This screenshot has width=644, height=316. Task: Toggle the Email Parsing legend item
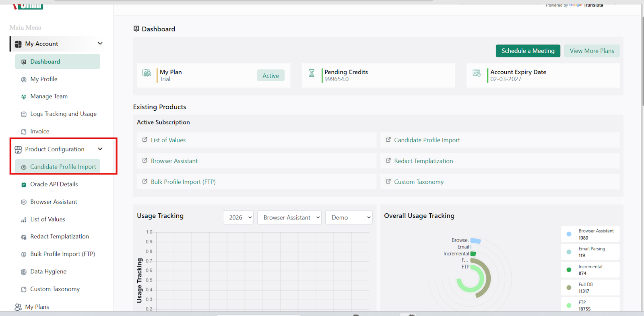(590, 252)
